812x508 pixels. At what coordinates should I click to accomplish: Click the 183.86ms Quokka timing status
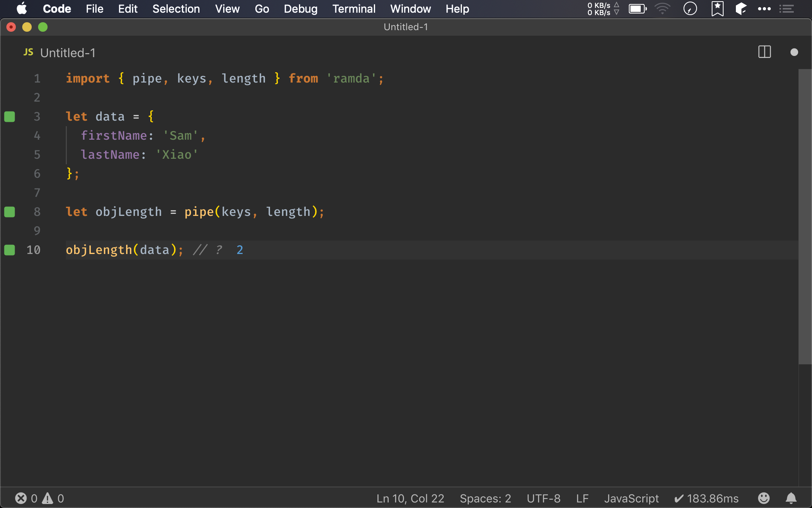[706, 498]
